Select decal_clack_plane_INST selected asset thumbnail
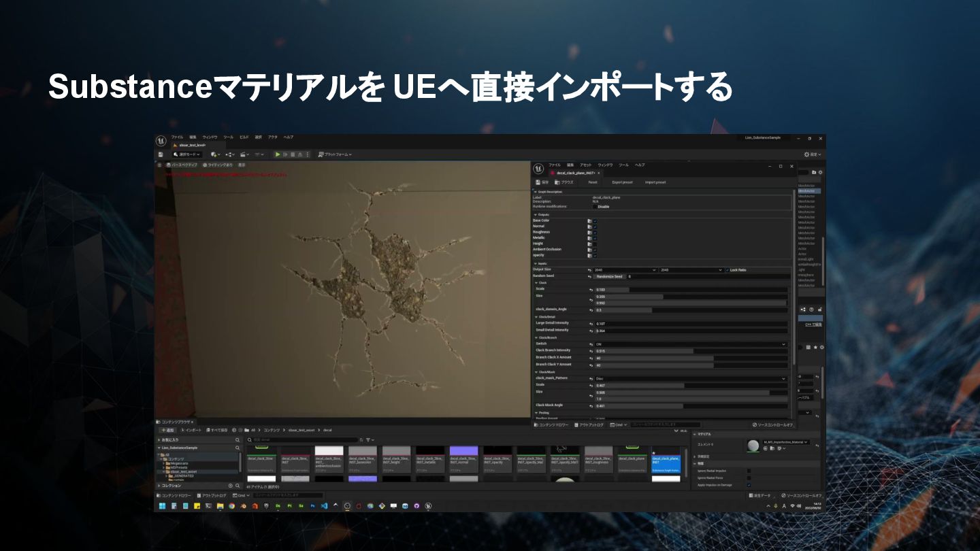This screenshot has height=551, width=980. point(666,459)
